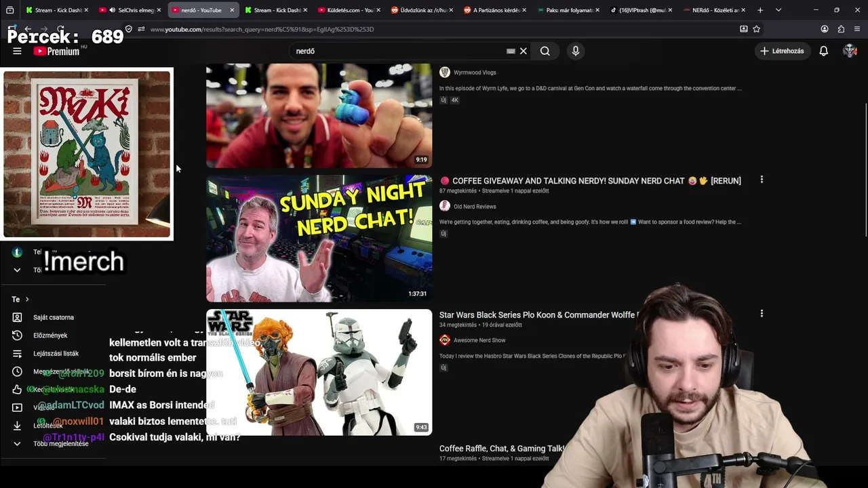
Task: Click the 4K badge under Wyrmwood Vlogs description
Action: (455, 100)
